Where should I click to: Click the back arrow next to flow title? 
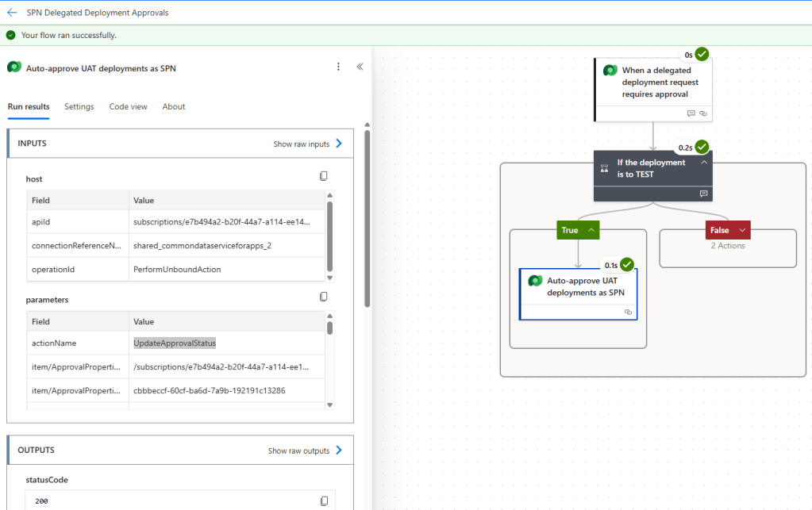[12, 13]
